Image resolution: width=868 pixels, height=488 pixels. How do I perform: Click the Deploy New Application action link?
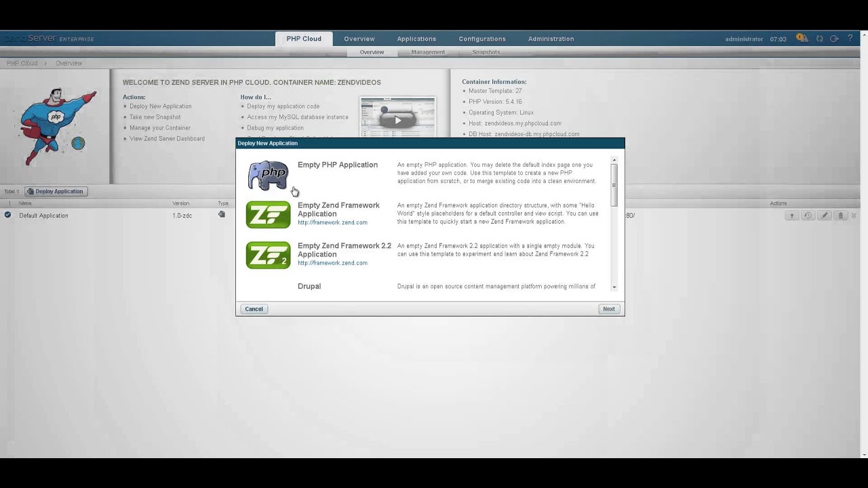pos(161,106)
